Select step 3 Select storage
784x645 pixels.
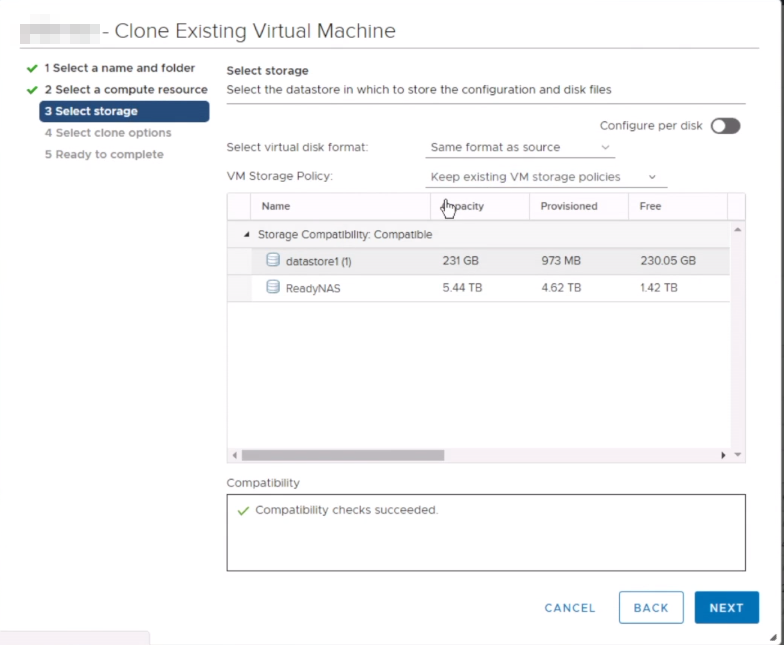tap(124, 111)
